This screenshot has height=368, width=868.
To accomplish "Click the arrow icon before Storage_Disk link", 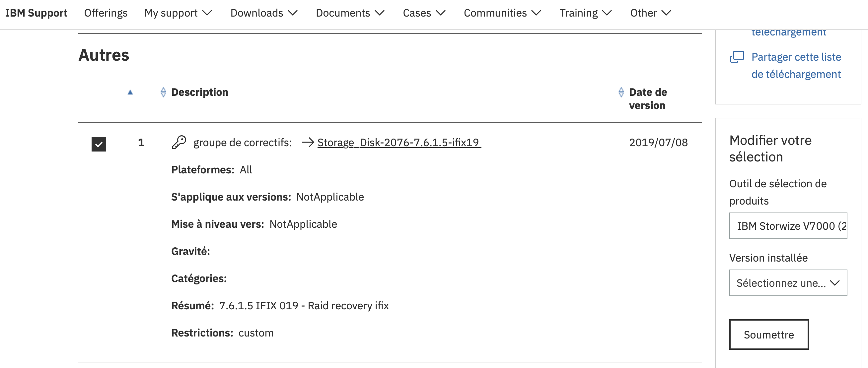I will coord(308,143).
